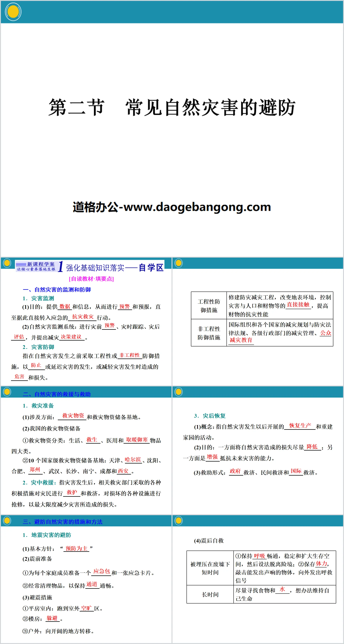Click the daogebangong.com watermark link text
This screenshot has height=644, width=344.
coord(172,207)
